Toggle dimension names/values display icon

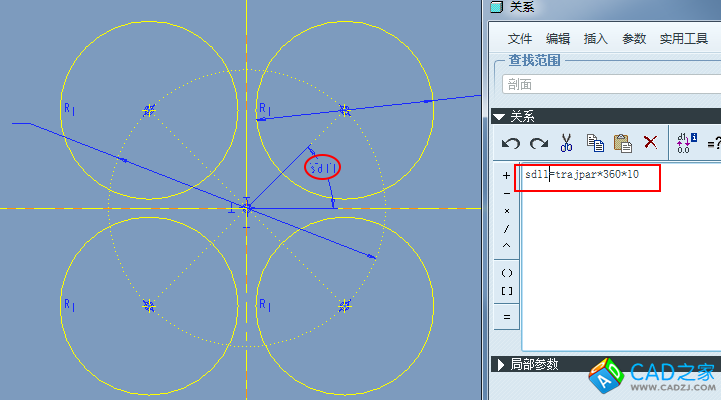(x=686, y=143)
